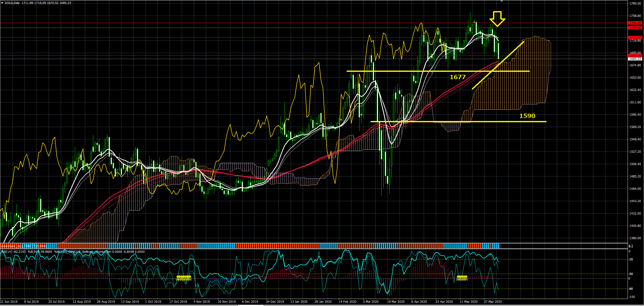644x306 pixels.
Task: Click the 27 May 2020 date label
Action: (493, 302)
